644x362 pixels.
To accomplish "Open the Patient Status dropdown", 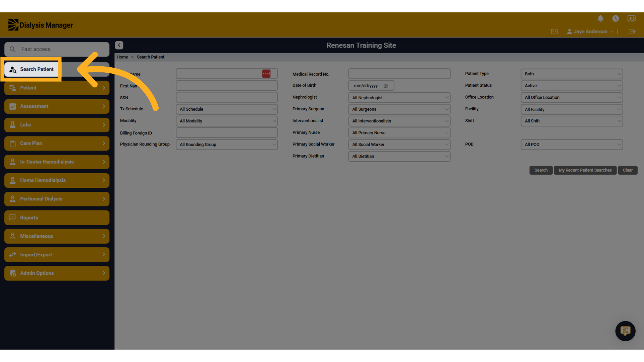I will point(572,86).
